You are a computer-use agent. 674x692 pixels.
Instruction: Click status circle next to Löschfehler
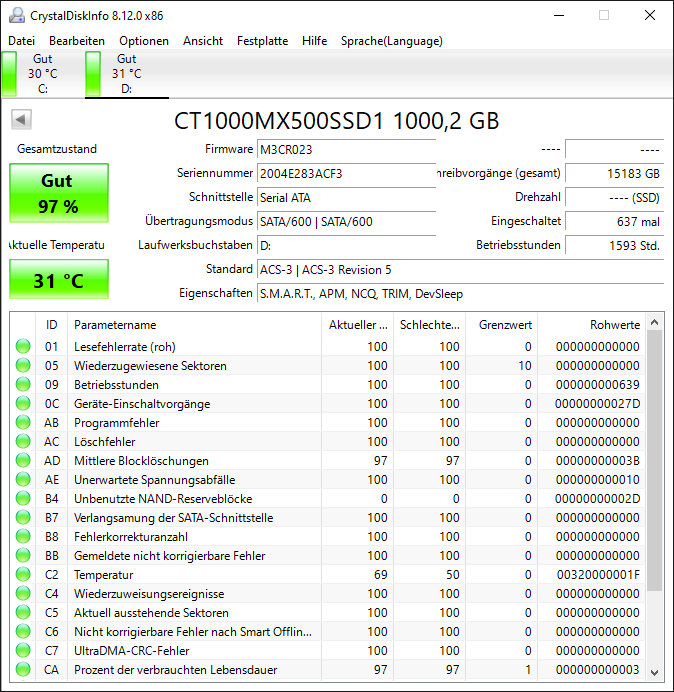coord(23,441)
